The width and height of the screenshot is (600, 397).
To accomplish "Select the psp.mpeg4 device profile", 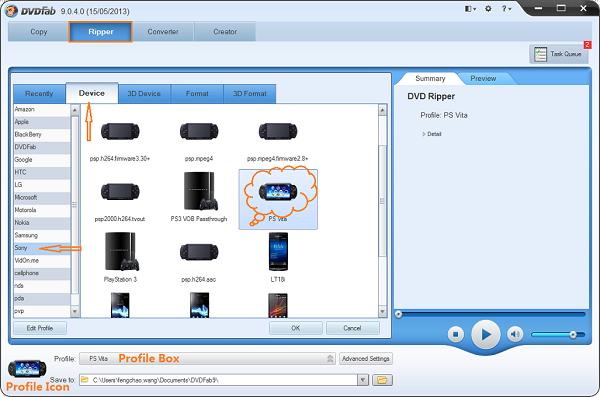I will pos(199,140).
